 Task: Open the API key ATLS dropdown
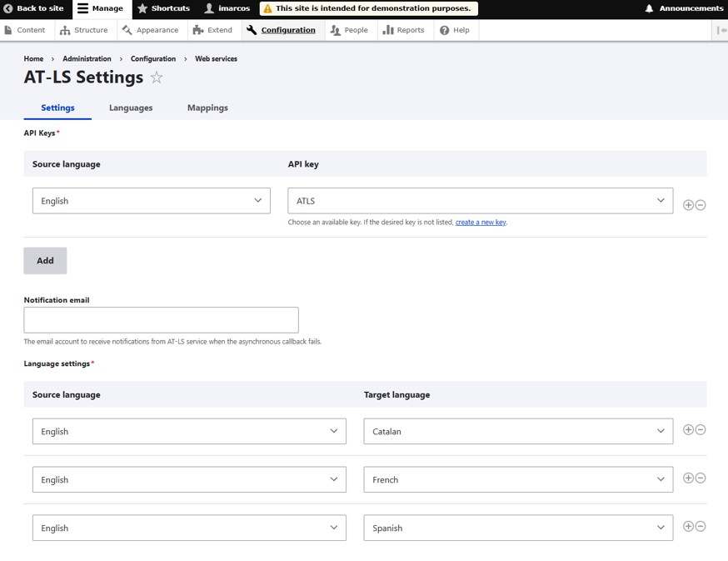point(480,201)
